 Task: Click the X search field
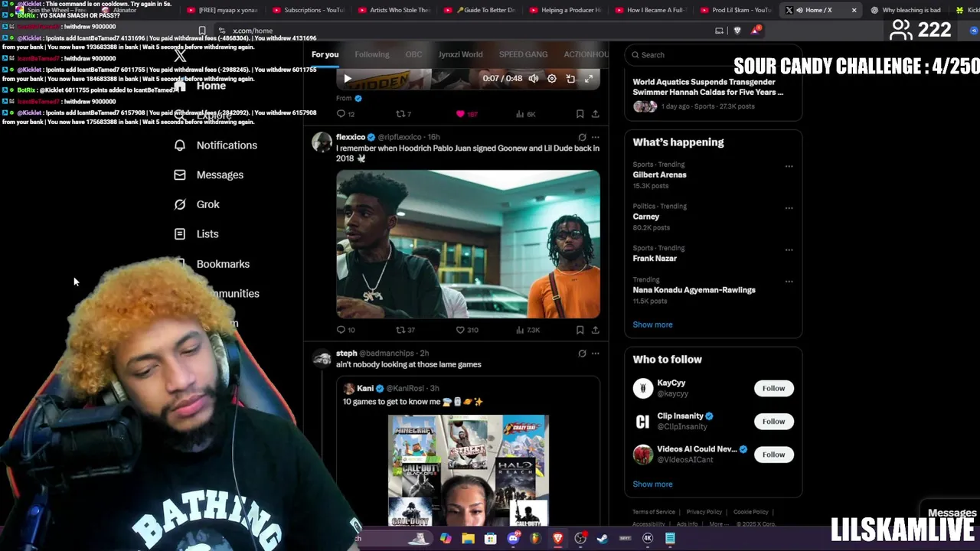(x=712, y=55)
